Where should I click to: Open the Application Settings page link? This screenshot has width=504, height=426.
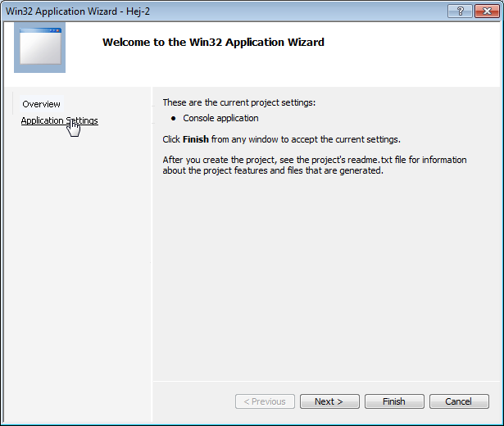tap(60, 120)
